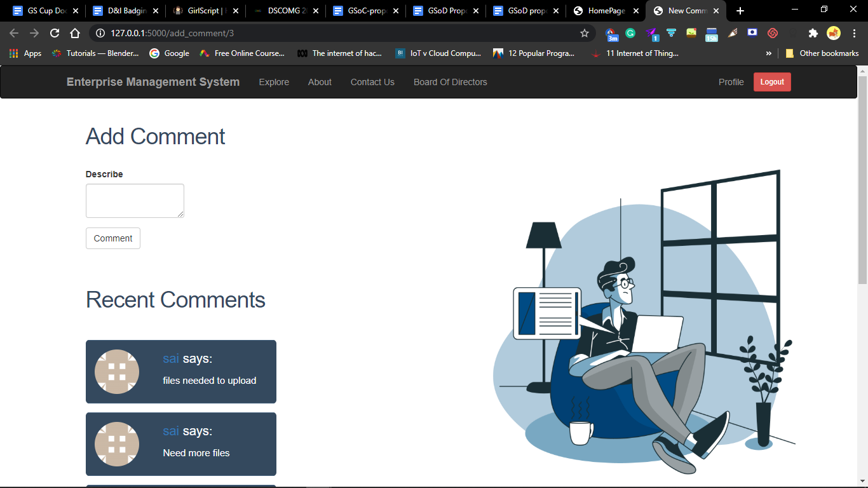Click the Recent Comments heading
Screen dimensions: 868x488
tap(175, 300)
